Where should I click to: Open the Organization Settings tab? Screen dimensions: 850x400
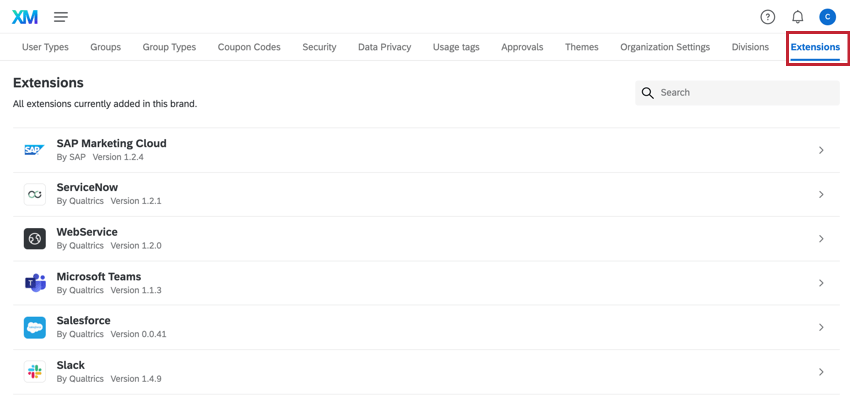tap(665, 47)
